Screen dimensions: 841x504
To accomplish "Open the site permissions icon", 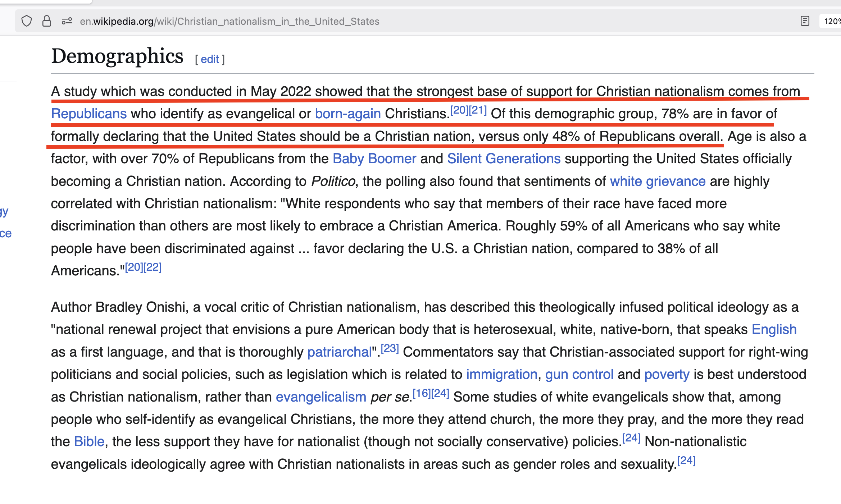I will pyautogui.click(x=67, y=21).
